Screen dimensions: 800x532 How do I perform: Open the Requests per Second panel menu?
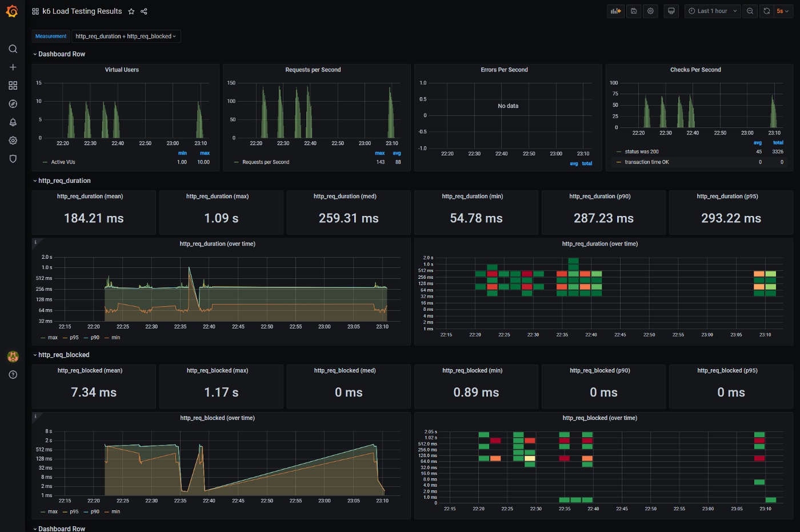[x=313, y=70]
